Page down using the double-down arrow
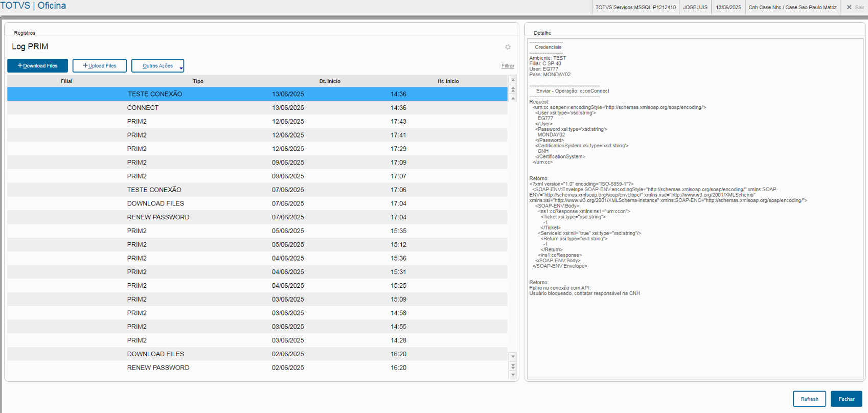This screenshot has width=868, height=413. [513, 366]
